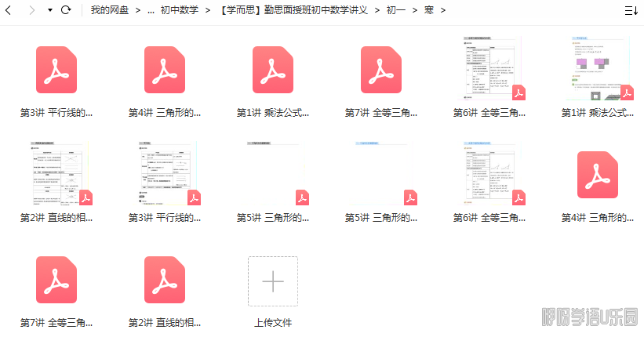Open the navigation history dropdown arrow
This screenshot has width=644, height=337.
(50, 10)
